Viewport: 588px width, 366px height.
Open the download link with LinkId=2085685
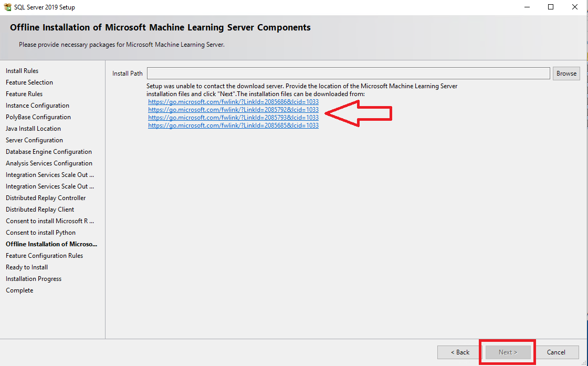[233, 126]
